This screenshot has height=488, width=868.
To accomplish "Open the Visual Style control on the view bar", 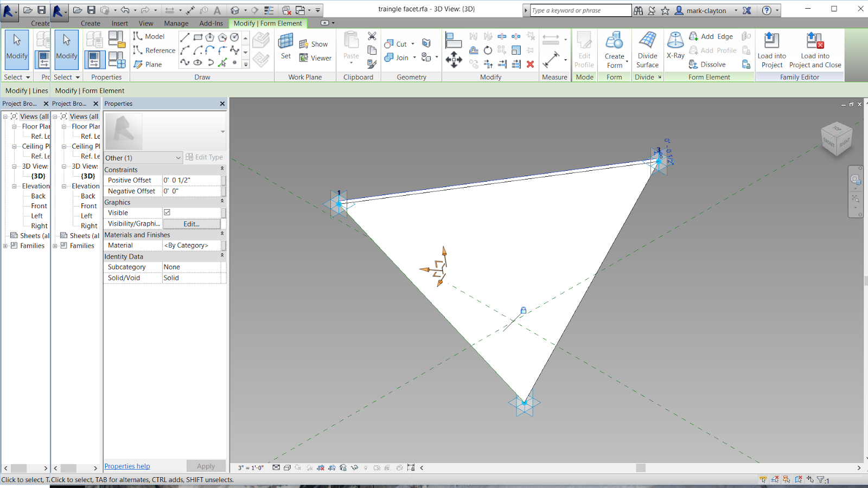I will (286, 467).
